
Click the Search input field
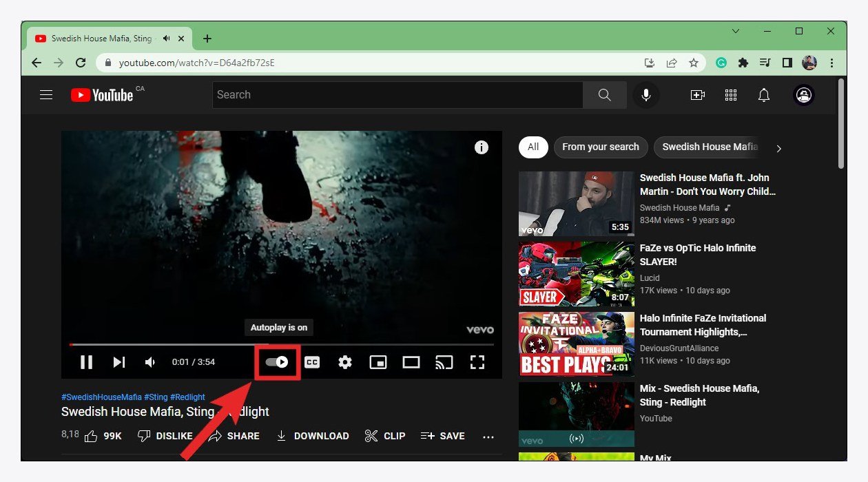tap(397, 95)
